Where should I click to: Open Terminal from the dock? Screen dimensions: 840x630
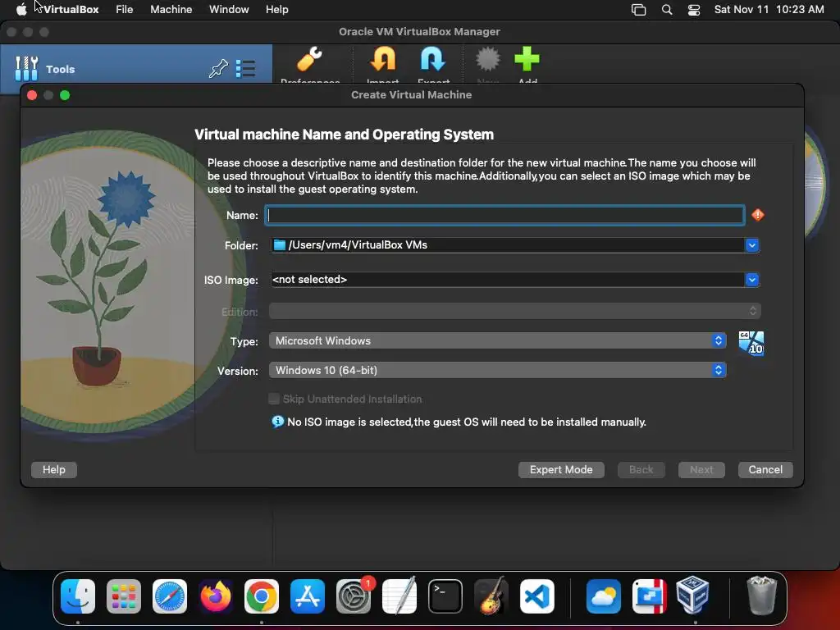pos(445,596)
